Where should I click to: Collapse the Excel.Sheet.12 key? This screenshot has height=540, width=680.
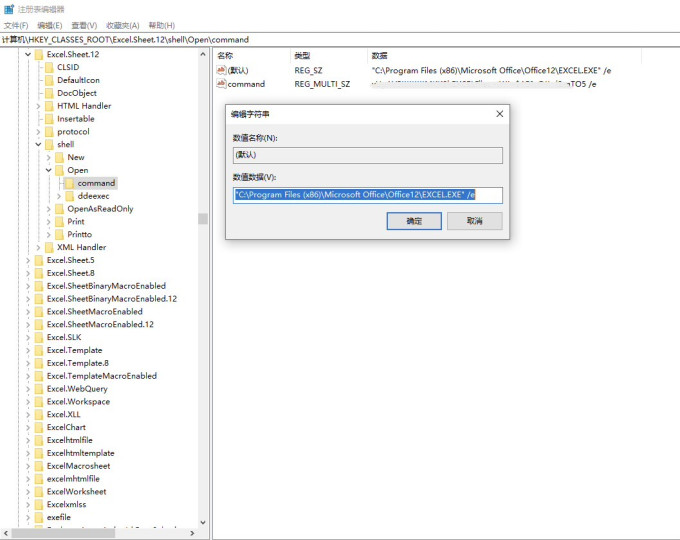[28, 54]
